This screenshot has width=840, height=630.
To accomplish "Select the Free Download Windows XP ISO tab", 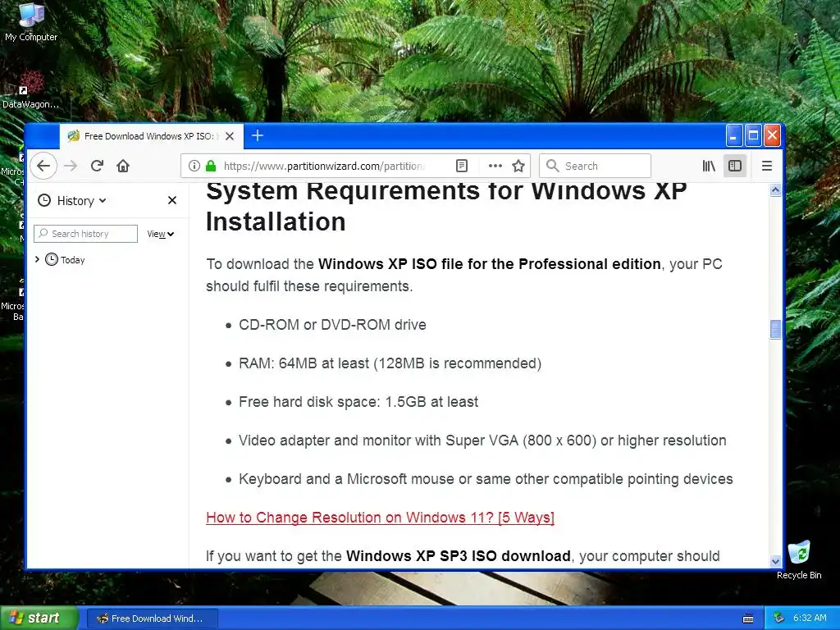I will coord(151,136).
